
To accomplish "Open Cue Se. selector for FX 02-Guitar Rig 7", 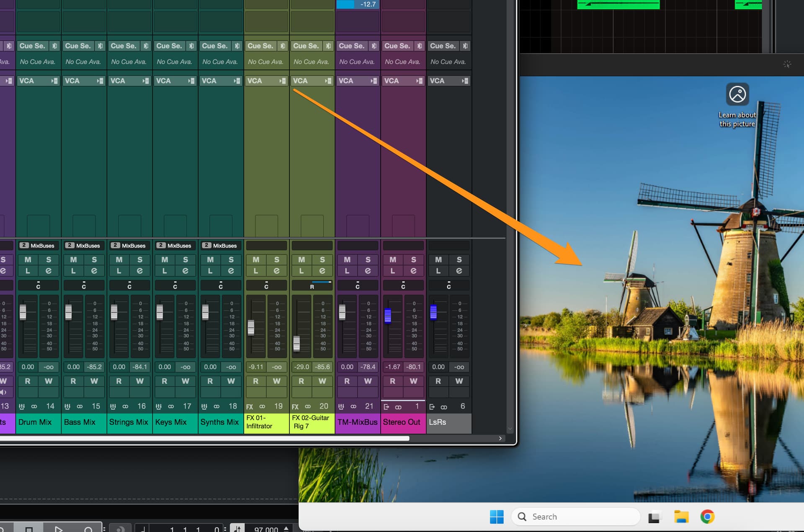I will click(x=306, y=46).
